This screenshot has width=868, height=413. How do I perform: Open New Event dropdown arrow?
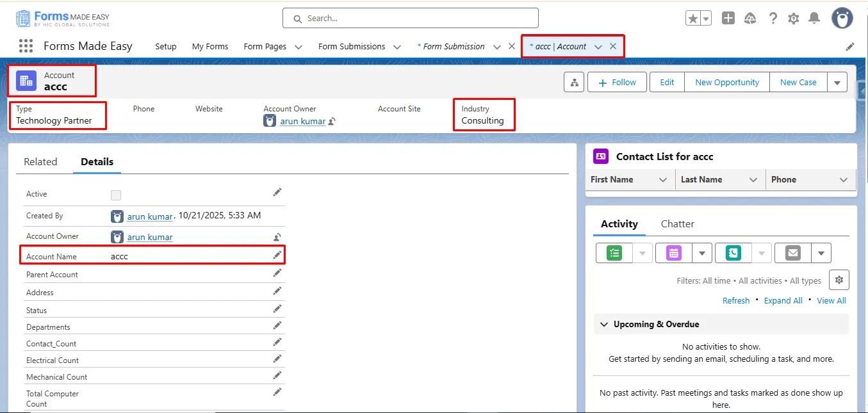coord(702,253)
